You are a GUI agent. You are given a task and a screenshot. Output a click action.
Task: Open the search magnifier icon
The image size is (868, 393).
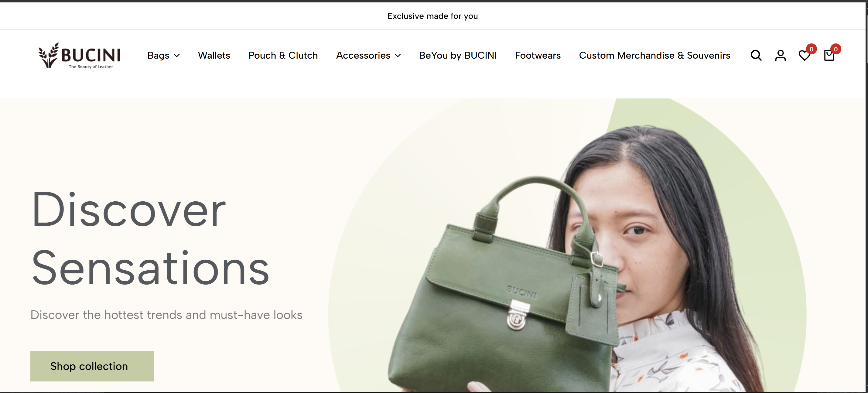pyautogui.click(x=756, y=55)
